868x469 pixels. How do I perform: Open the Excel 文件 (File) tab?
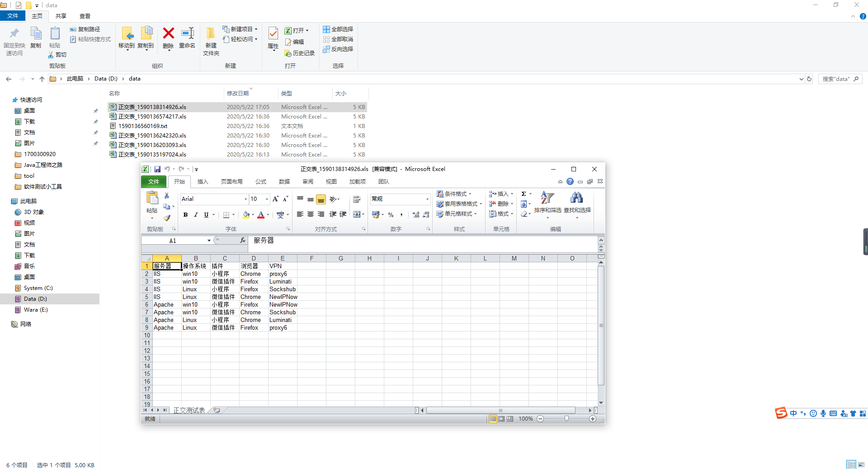(154, 182)
